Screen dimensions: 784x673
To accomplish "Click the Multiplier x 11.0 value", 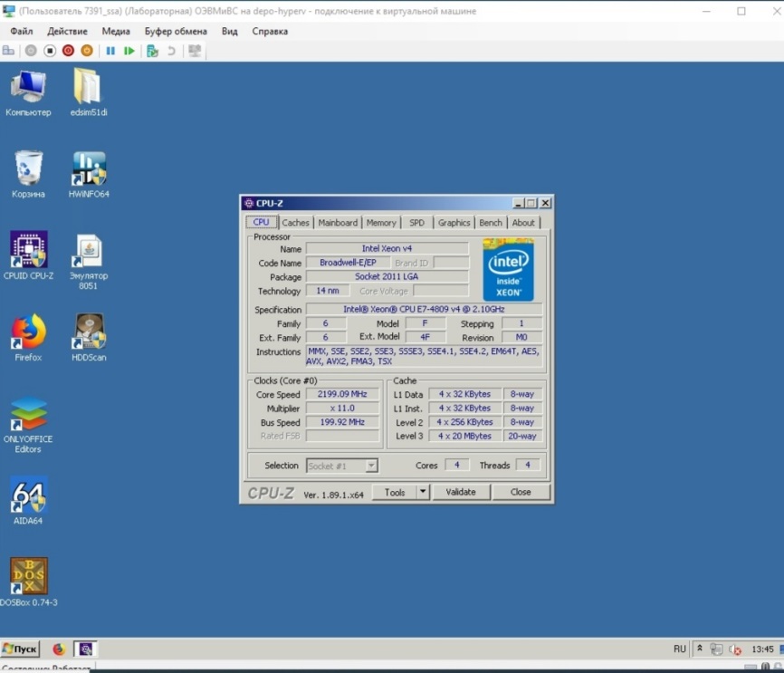I will click(x=342, y=409).
